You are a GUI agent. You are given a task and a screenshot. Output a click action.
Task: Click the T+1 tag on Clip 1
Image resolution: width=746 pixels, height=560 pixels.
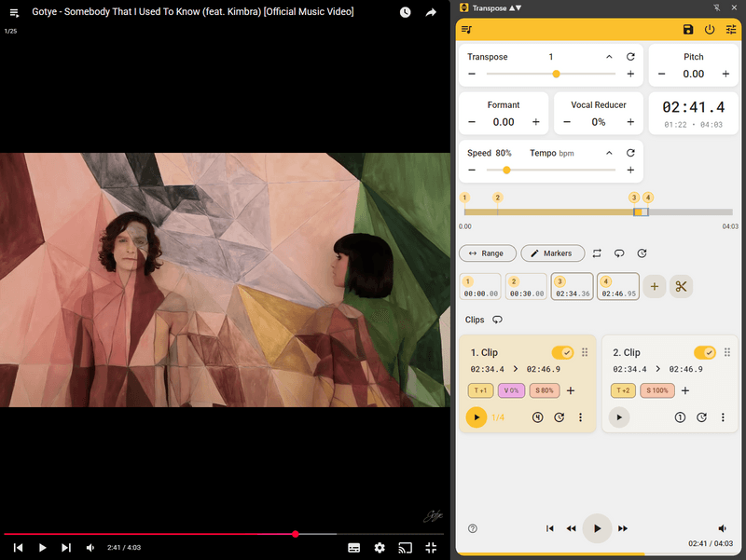(480, 390)
